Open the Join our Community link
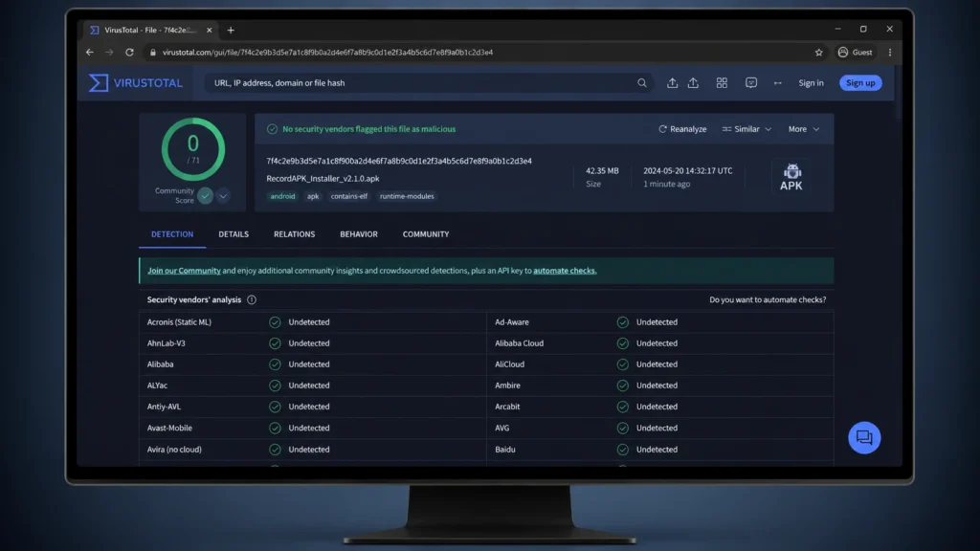The width and height of the screenshot is (980, 551). [x=184, y=271]
